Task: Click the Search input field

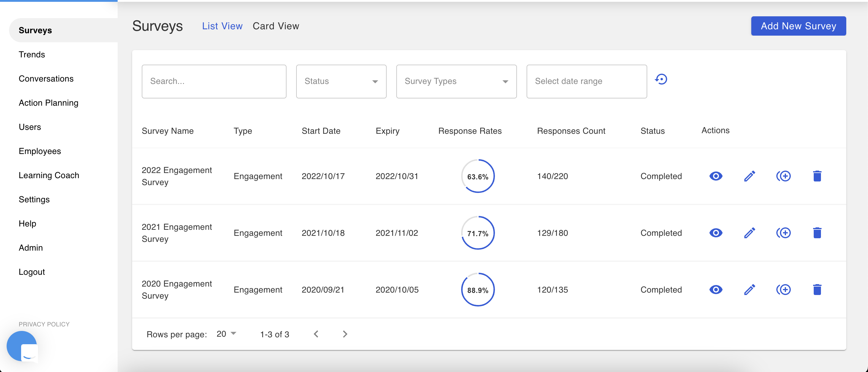Action: pyautogui.click(x=214, y=81)
